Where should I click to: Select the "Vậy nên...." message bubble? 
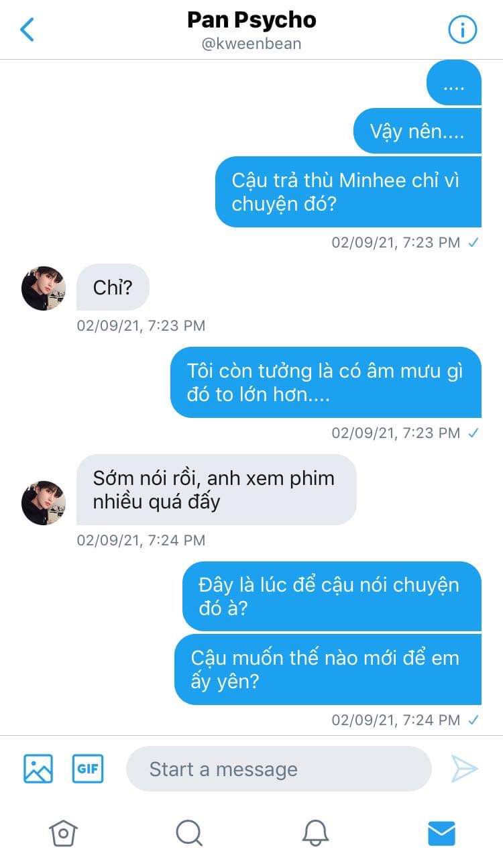coord(417,131)
